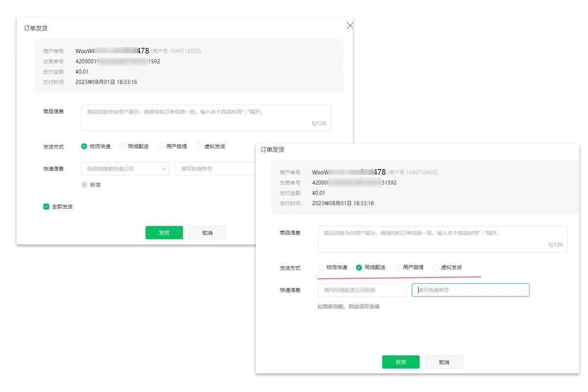Click the 新增 plus icon
Screen dimensions: 588x392
click(x=84, y=185)
